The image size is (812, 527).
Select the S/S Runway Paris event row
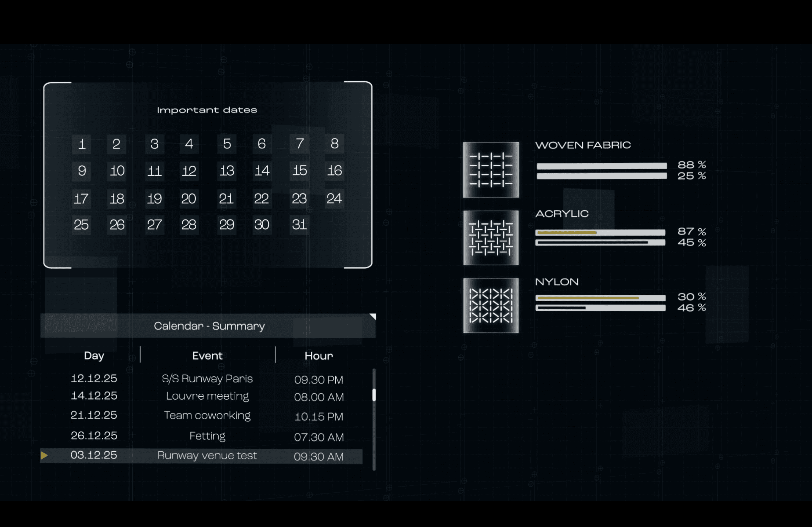[x=207, y=379]
